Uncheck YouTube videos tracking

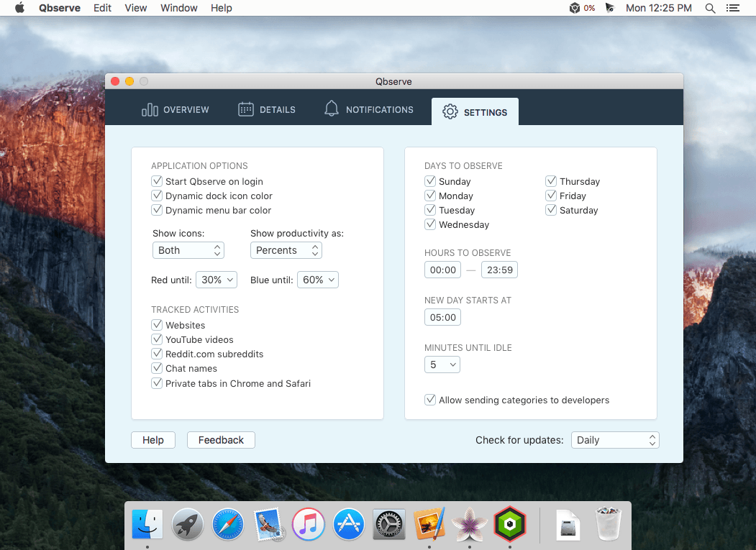(157, 339)
